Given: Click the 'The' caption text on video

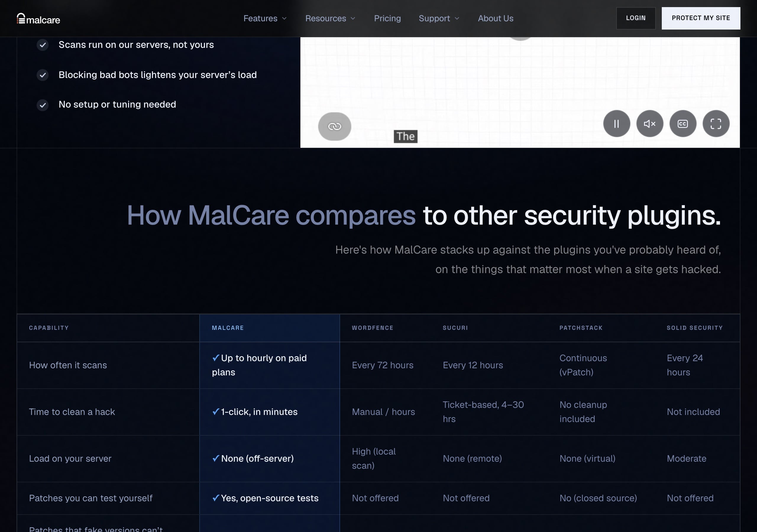Looking at the screenshot, I should click(405, 137).
